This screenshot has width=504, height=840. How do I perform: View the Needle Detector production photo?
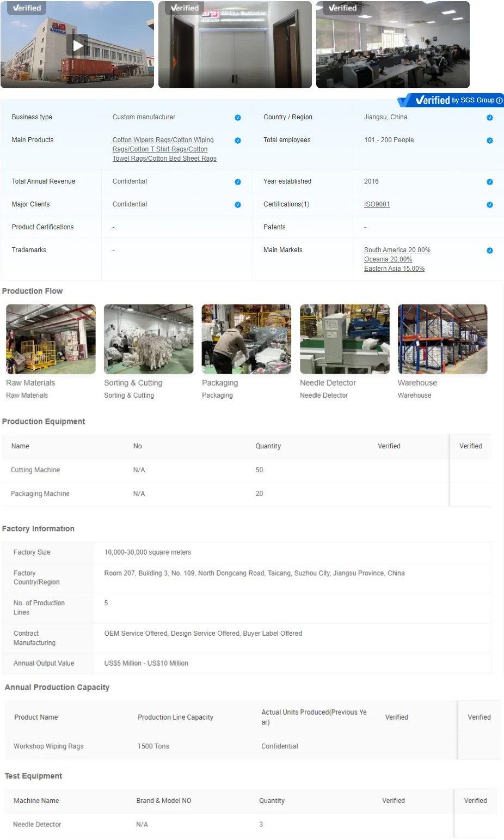pyautogui.click(x=345, y=339)
